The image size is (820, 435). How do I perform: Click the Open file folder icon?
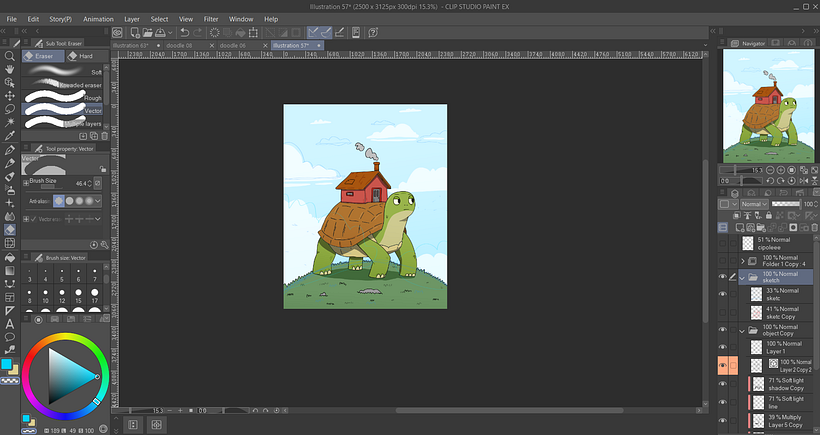(x=147, y=32)
